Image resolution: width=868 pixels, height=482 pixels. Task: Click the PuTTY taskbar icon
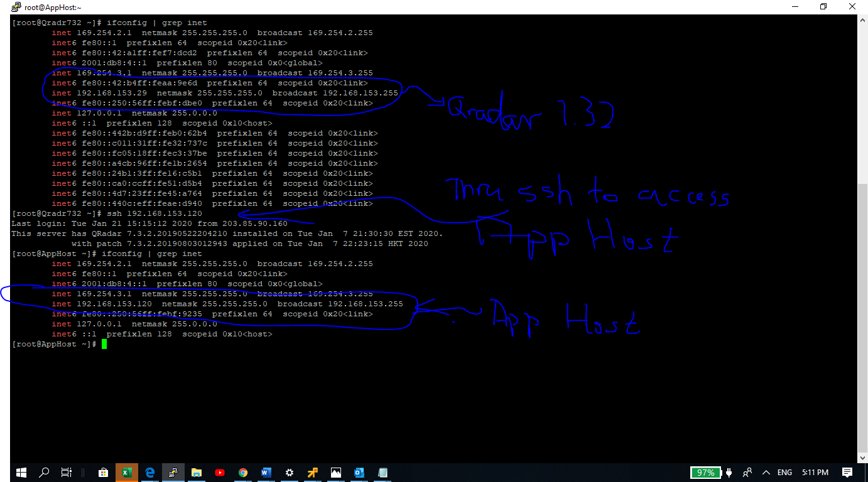pyautogui.click(x=173, y=473)
